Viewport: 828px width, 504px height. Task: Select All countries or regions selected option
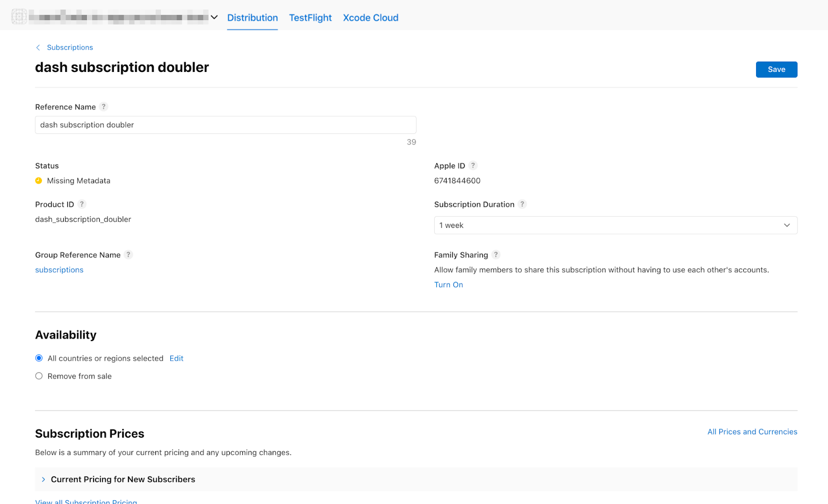(x=39, y=358)
